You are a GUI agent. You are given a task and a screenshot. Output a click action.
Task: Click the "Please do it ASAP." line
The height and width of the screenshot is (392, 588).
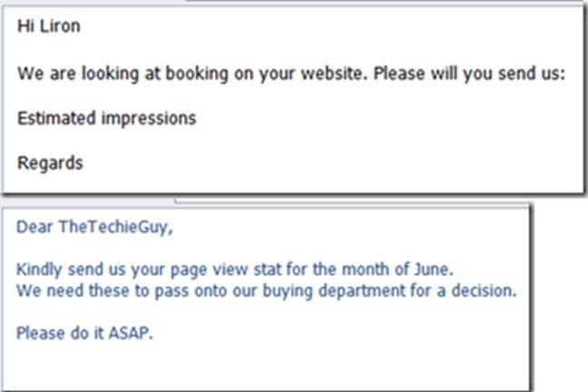pos(85,332)
